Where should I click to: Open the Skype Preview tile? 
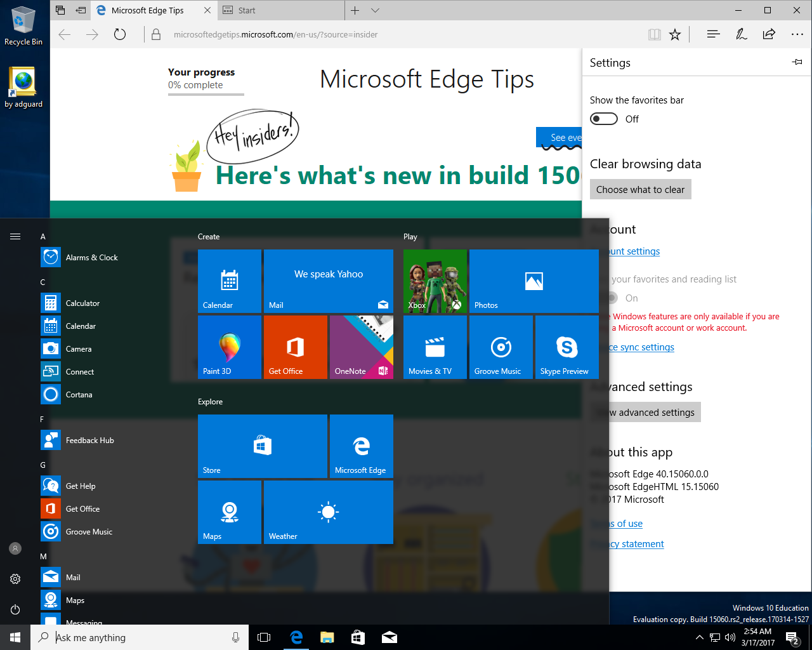pyautogui.click(x=567, y=347)
